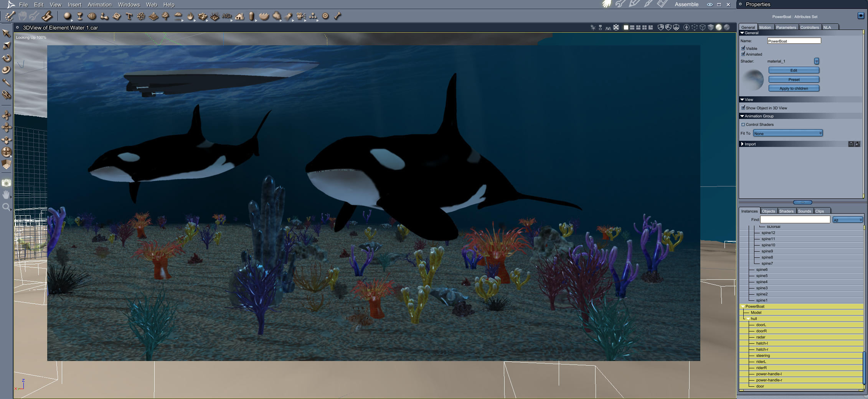Image resolution: width=868 pixels, height=399 pixels.
Task: Open the Insert menu
Action: [74, 5]
